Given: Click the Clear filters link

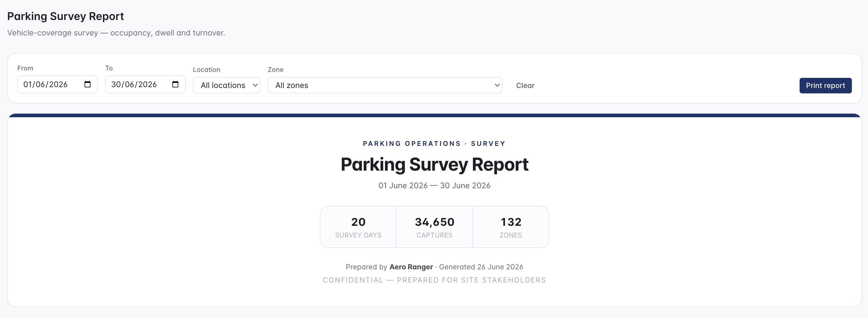Looking at the screenshot, I should point(525,86).
